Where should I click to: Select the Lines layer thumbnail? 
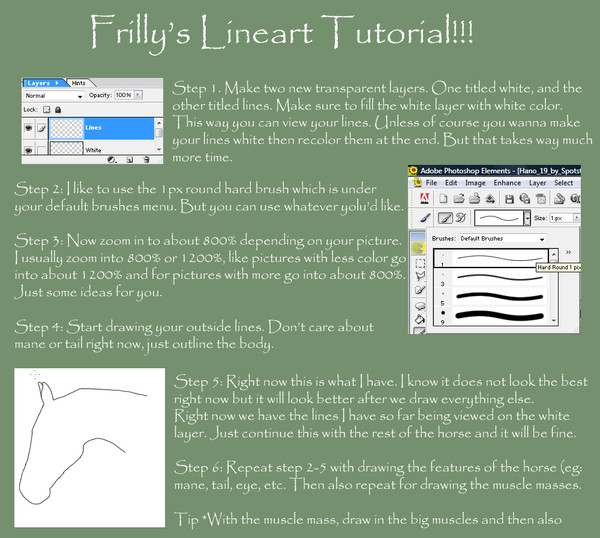pyautogui.click(x=67, y=128)
